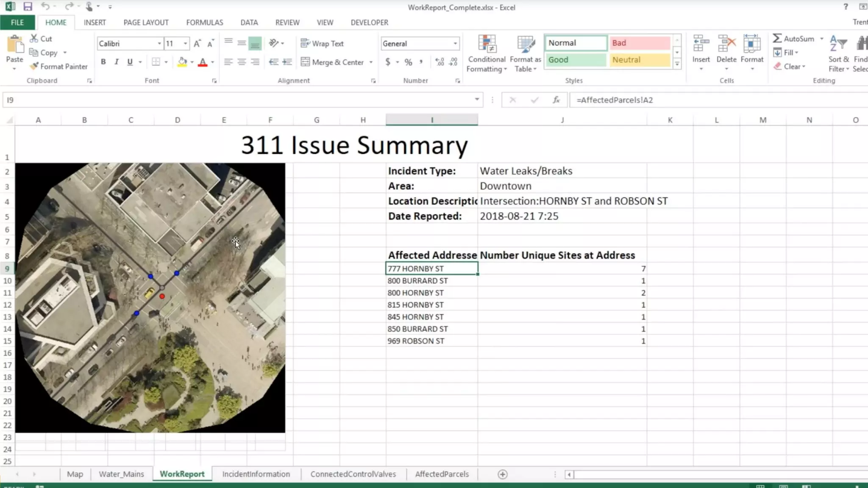
Task: Click the Format Painter brush icon
Action: 34,66
